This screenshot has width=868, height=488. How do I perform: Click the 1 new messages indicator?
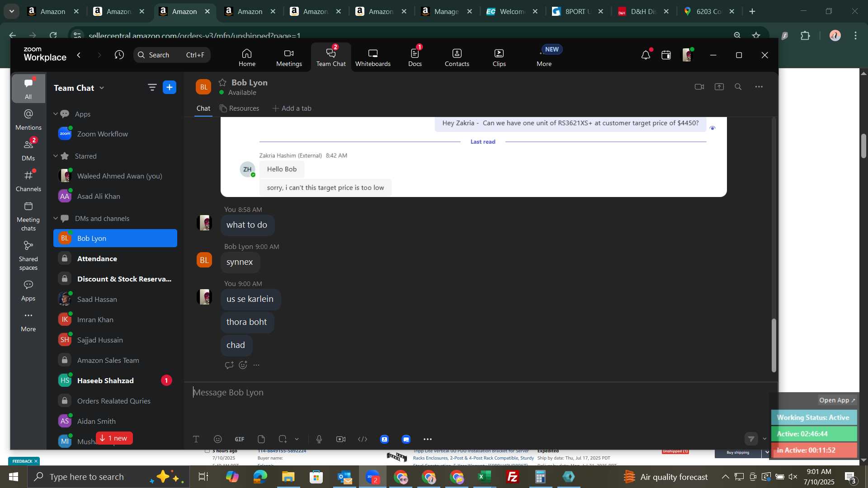114,438
